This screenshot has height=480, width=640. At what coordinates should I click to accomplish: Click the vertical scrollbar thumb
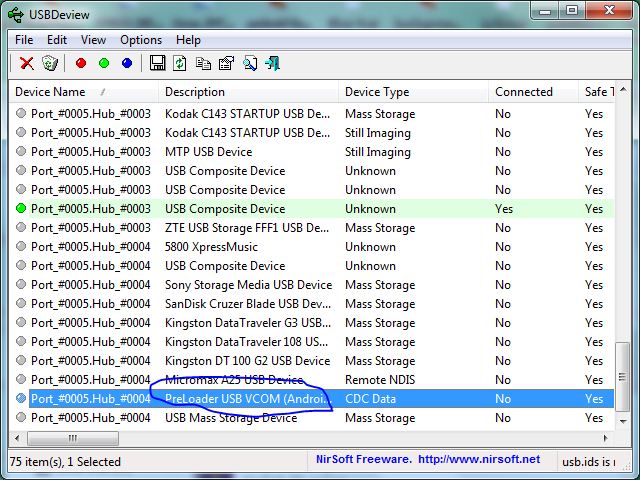coord(622,377)
